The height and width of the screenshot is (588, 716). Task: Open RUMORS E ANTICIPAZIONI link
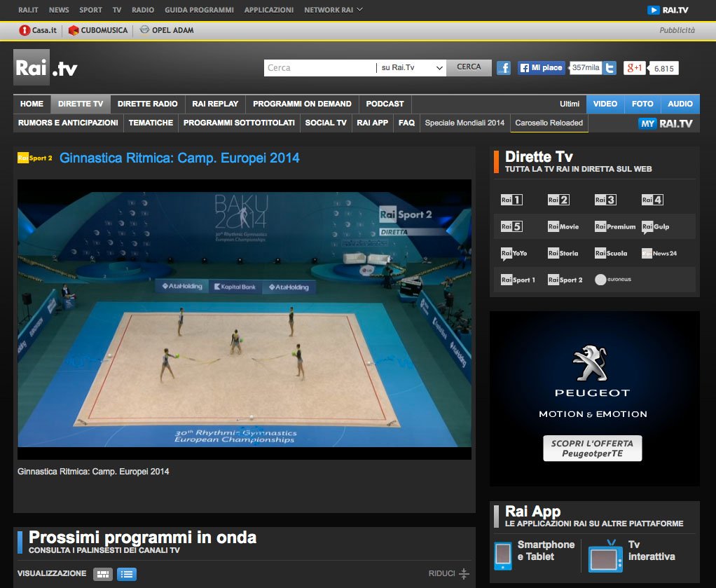(68, 123)
